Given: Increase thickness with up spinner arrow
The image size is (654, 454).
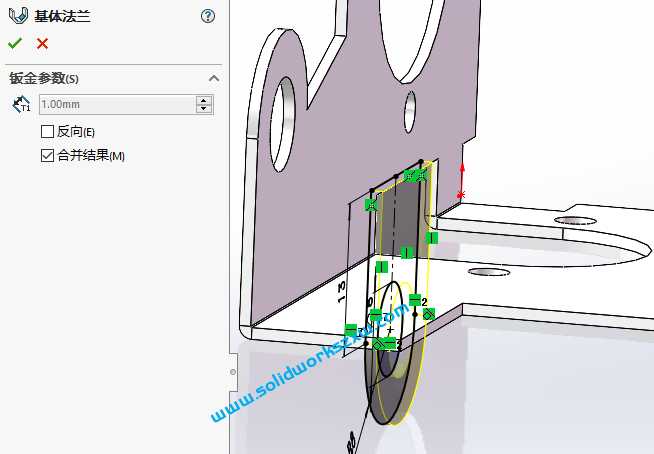Looking at the screenshot, I should [x=204, y=101].
